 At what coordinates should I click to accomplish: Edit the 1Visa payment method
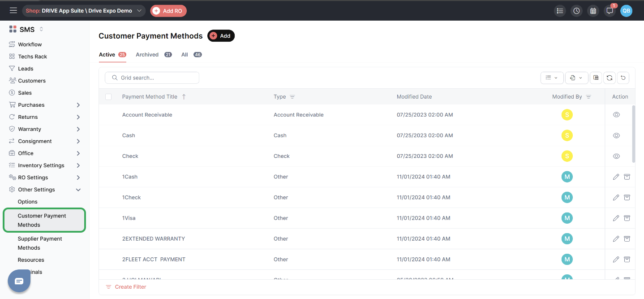coord(616,218)
